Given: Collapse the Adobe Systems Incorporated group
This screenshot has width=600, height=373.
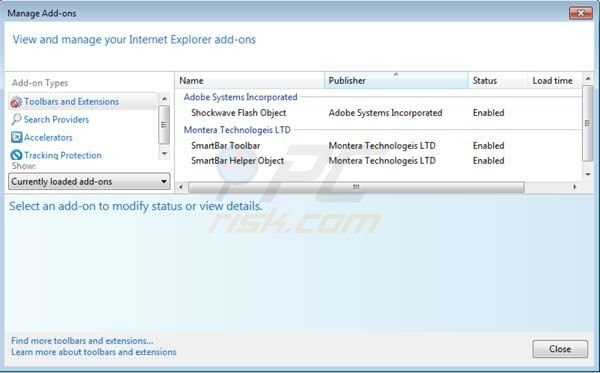Looking at the screenshot, I should pos(240,97).
